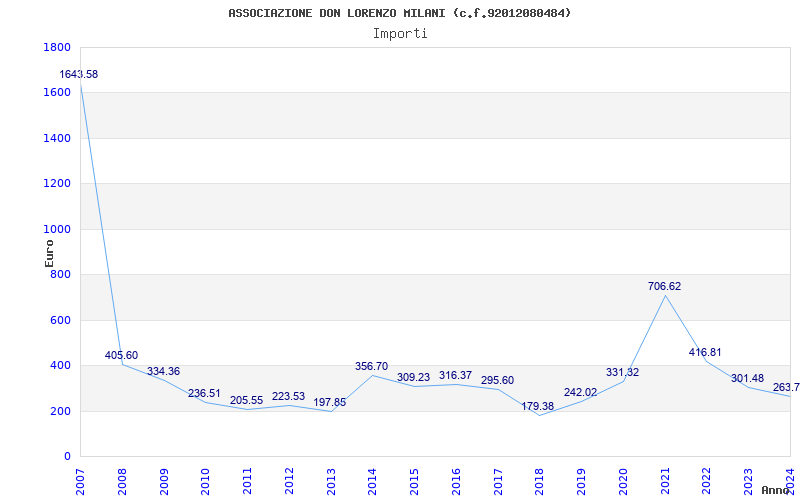Click the 400 y-axis tick

tap(60, 366)
